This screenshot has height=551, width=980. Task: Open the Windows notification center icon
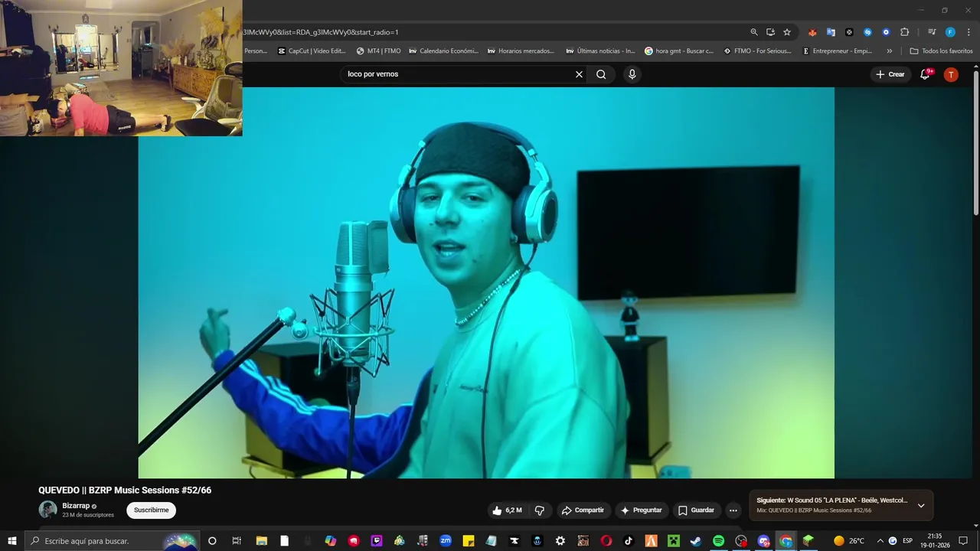tap(963, 541)
